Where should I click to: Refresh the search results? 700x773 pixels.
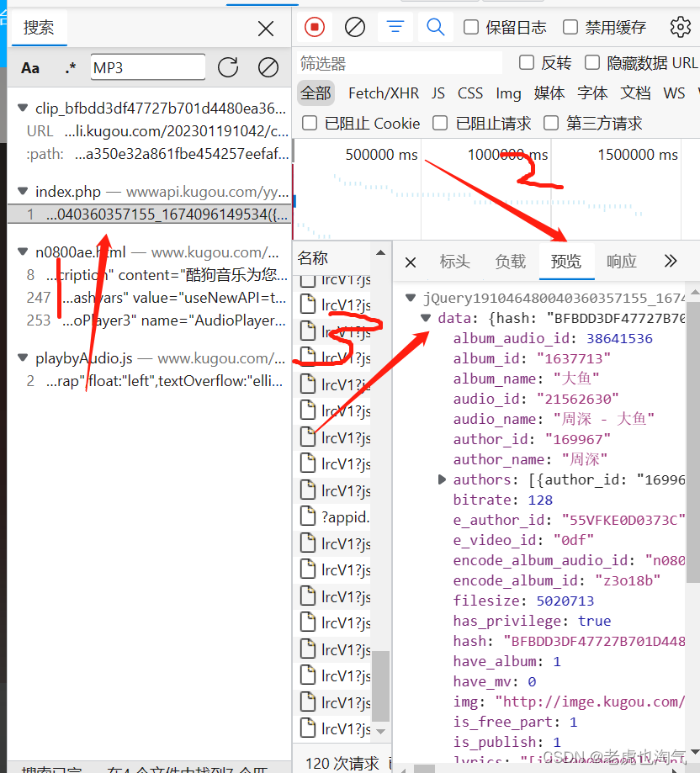[228, 67]
